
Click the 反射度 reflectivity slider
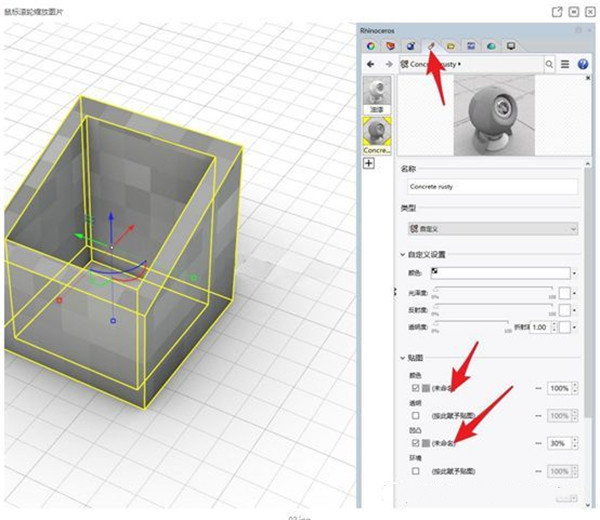point(494,307)
